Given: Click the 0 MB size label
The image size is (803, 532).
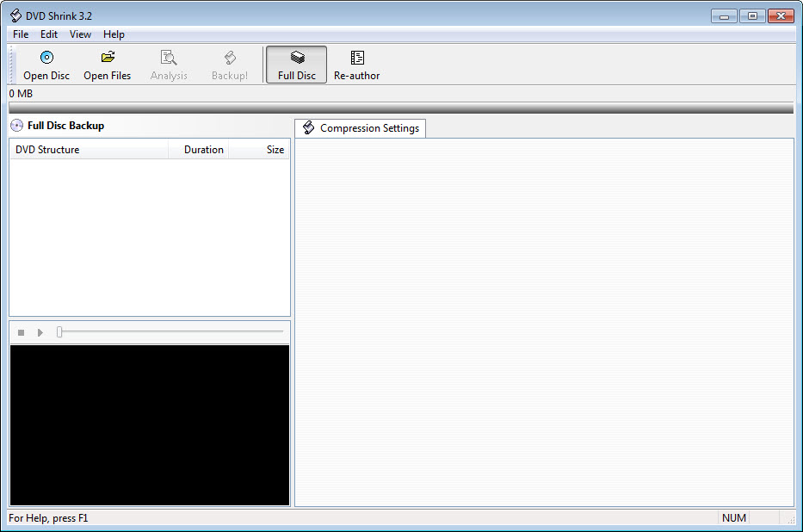Looking at the screenshot, I should click(x=21, y=94).
